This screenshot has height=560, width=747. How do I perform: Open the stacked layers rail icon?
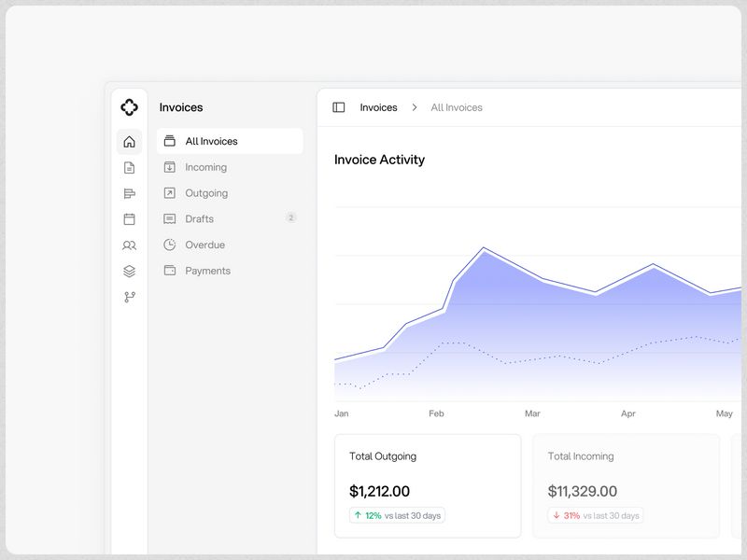tap(129, 271)
